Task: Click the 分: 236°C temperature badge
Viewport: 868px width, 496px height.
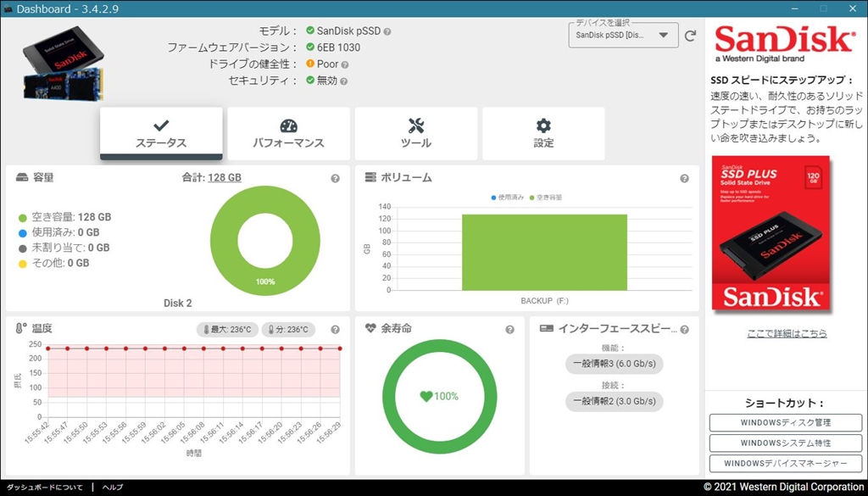Action: 288,330
